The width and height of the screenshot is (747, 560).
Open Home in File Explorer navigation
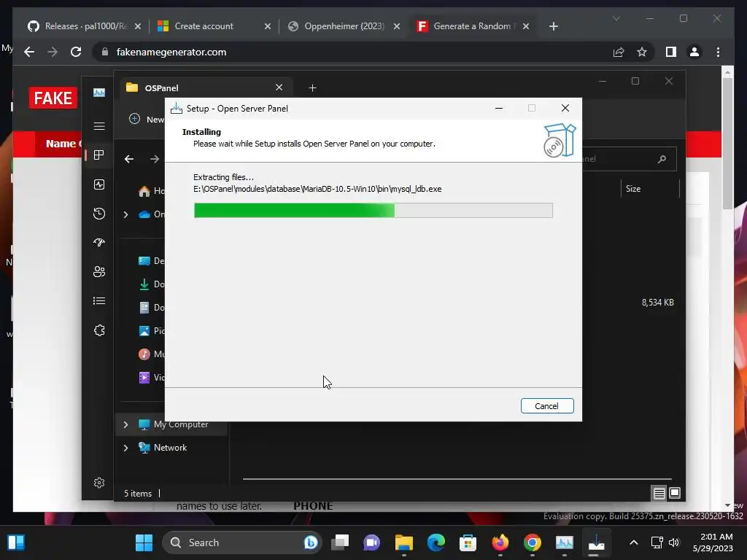tap(152, 191)
